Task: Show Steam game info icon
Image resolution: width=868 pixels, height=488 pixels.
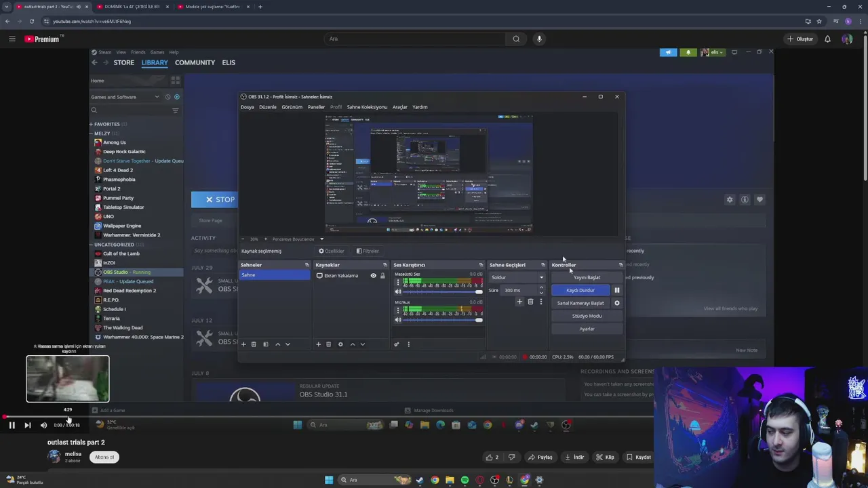Action: pos(745,199)
